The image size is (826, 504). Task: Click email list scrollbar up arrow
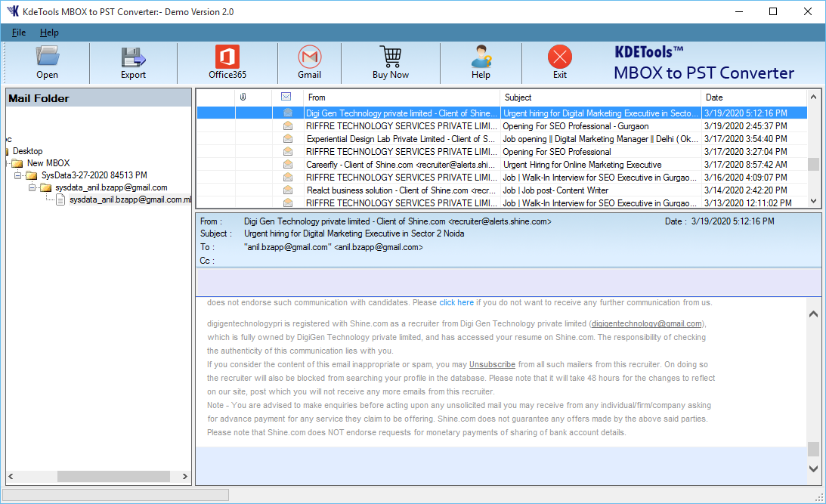(x=813, y=97)
